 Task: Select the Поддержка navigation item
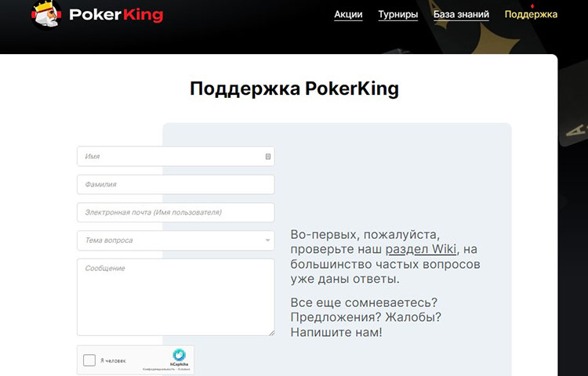[x=531, y=14]
